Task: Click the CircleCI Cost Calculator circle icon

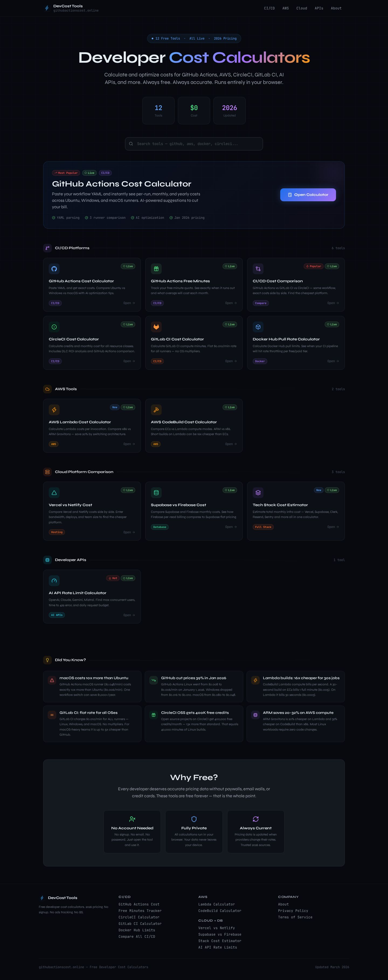Action: [54, 327]
